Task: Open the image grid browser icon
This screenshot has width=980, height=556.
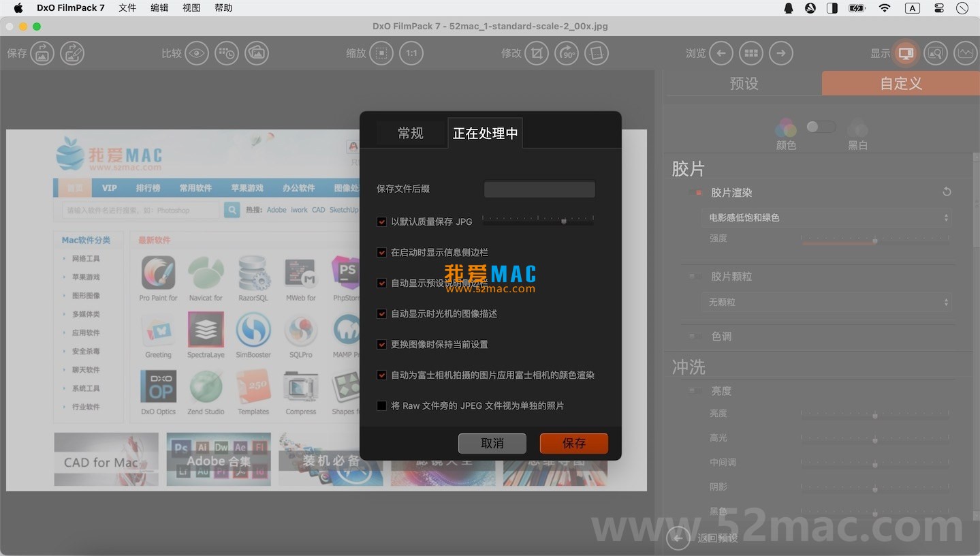Action: tap(751, 53)
